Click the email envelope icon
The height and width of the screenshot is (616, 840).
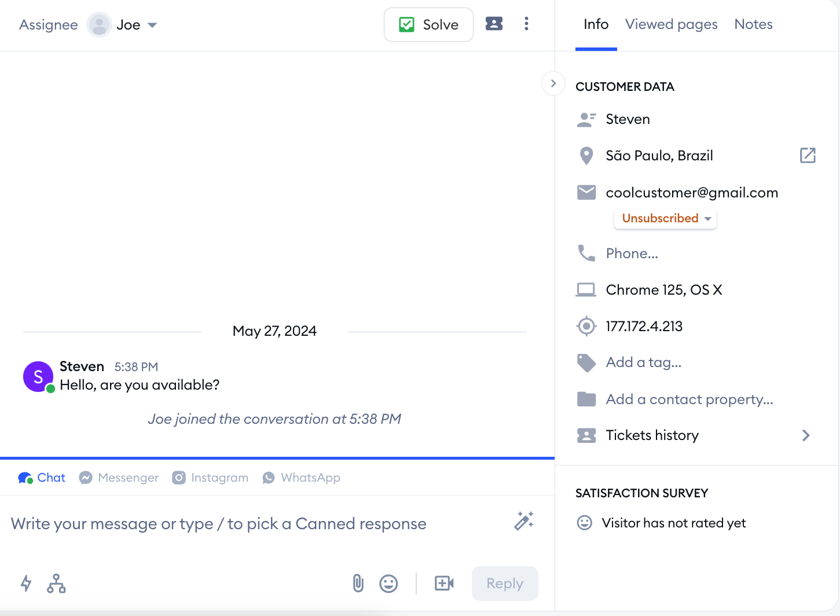click(x=586, y=192)
